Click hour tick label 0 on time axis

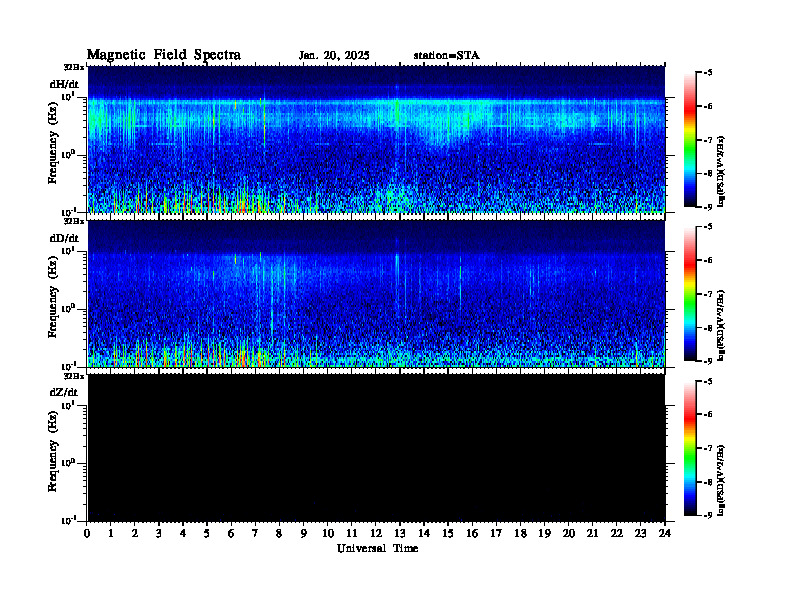pyautogui.click(x=87, y=533)
